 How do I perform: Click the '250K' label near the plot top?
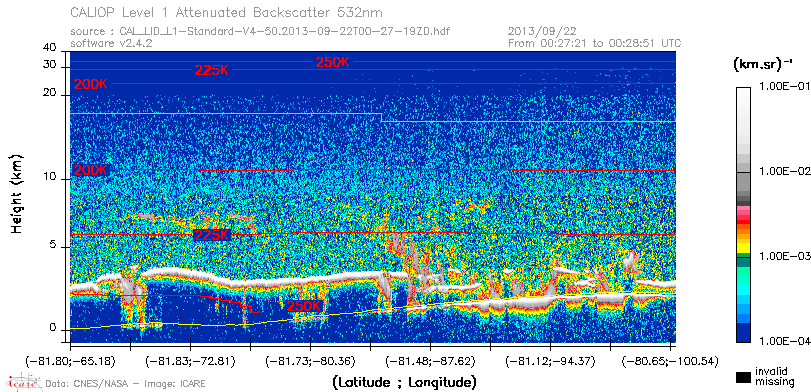[x=333, y=62]
